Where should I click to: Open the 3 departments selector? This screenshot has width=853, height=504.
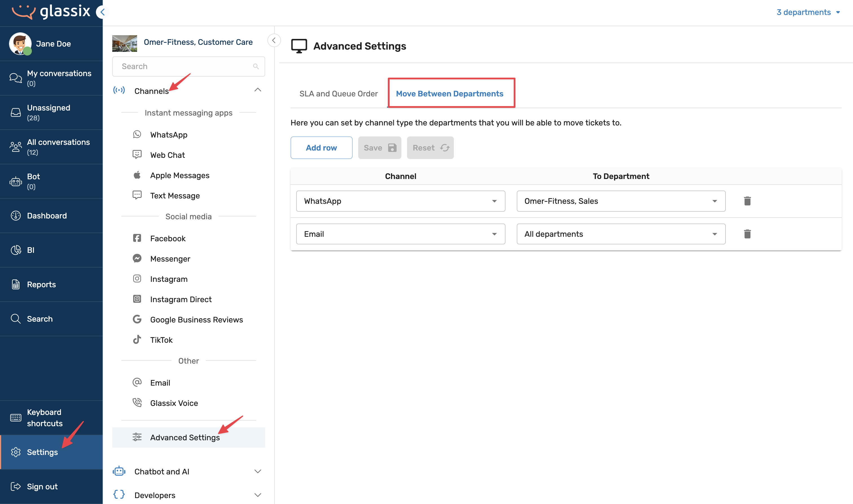pyautogui.click(x=808, y=12)
